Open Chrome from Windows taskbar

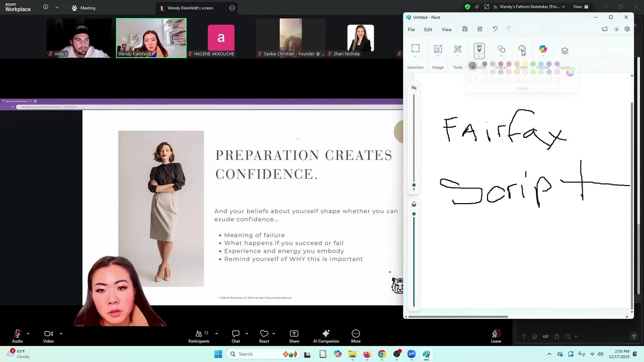[382, 354]
